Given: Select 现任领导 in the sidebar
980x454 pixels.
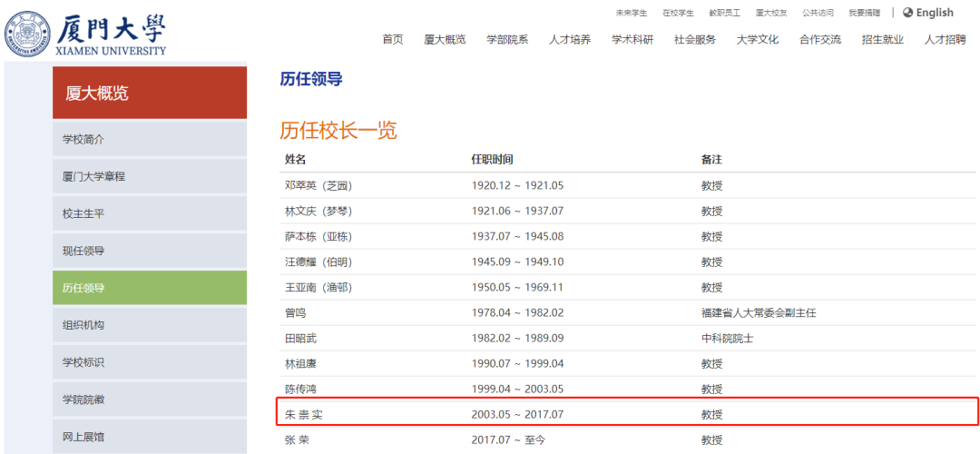Looking at the screenshot, I should pyautogui.click(x=150, y=252).
